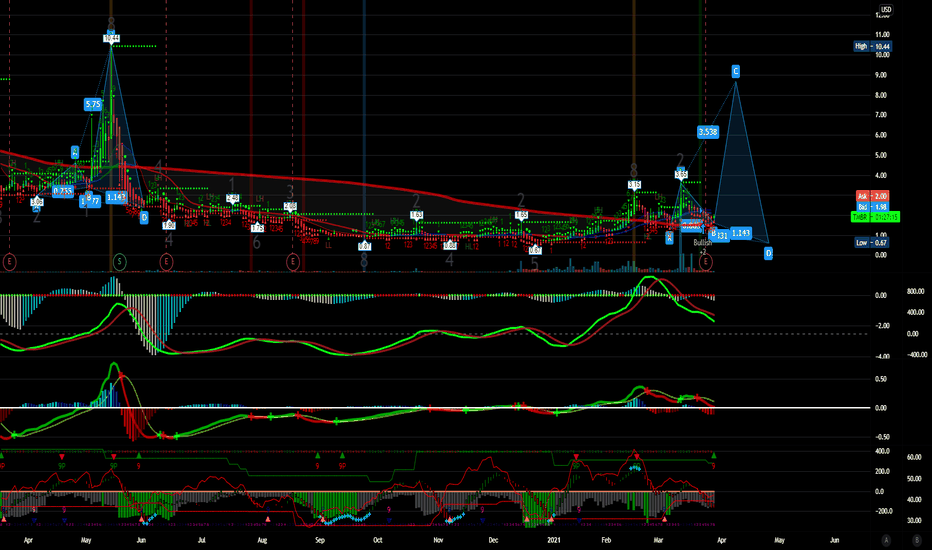Click the 3.15 price label in February

click(634, 185)
